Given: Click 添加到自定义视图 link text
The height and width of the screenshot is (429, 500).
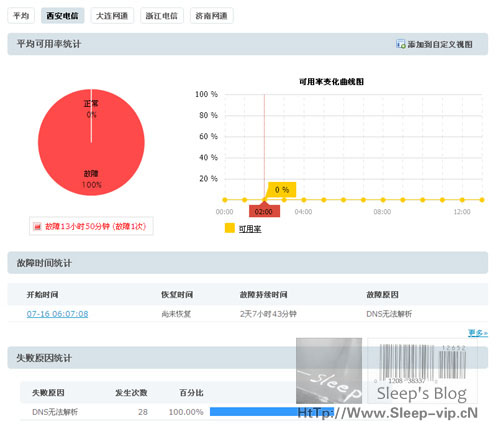Looking at the screenshot, I should (x=440, y=44).
